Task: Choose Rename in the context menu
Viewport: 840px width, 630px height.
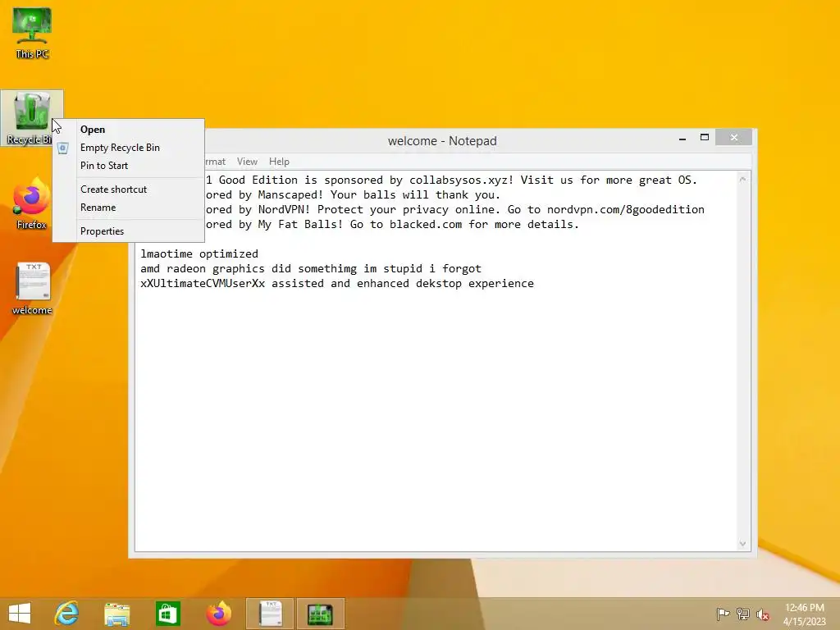Action: pyautogui.click(x=128, y=208)
